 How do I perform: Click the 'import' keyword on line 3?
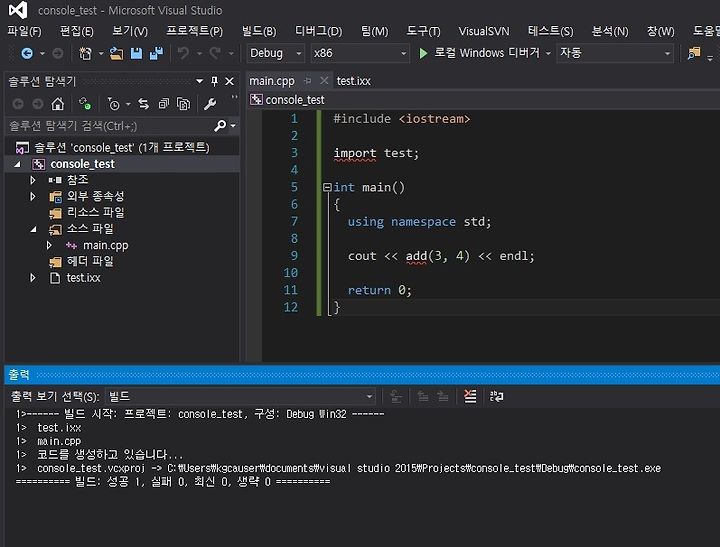[354, 153]
